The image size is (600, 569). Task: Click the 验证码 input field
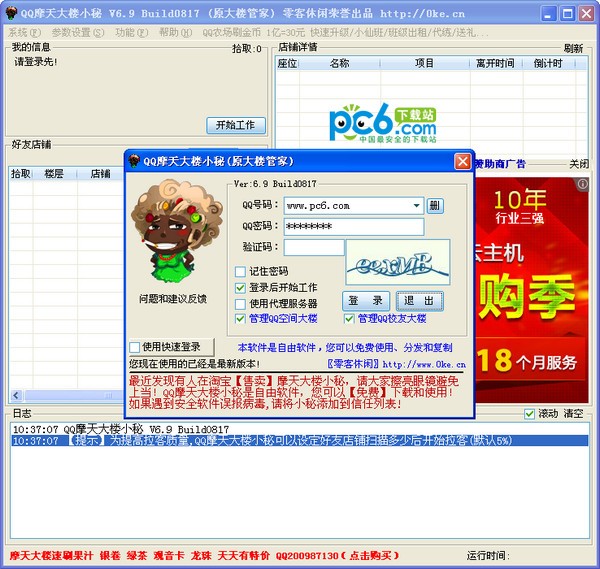(314, 247)
